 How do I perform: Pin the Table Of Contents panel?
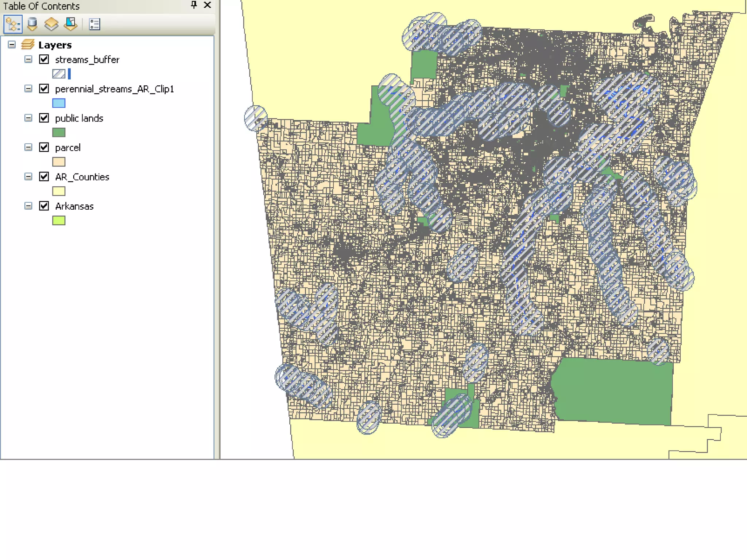click(x=194, y=5)
